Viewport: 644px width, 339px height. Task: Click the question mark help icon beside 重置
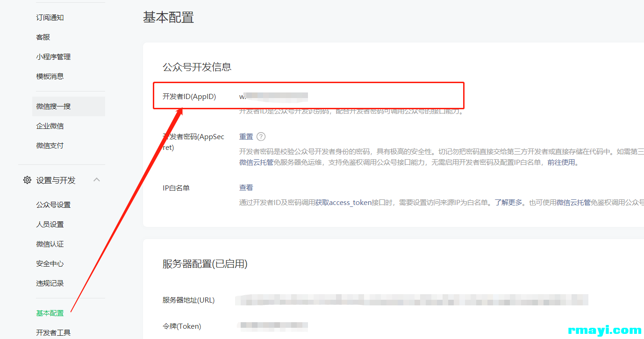[x=261, y=137]
